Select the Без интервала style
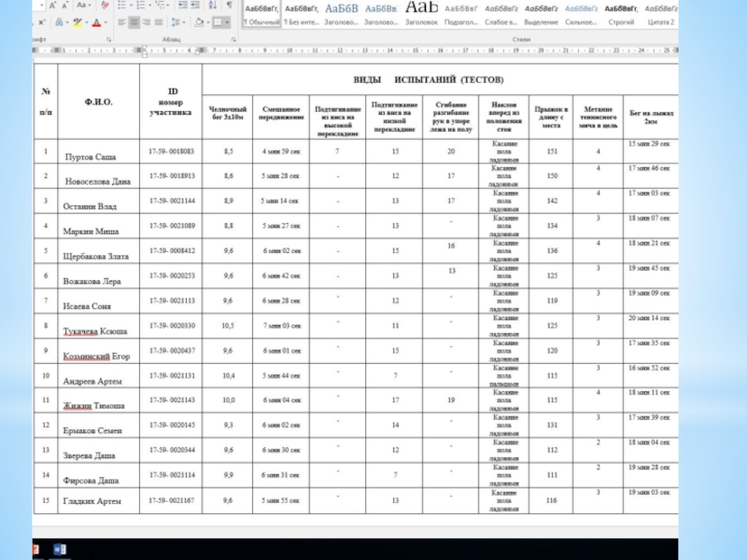Image resolution: width=747 pixels, height=560 pixels. [x=302, y=13]
